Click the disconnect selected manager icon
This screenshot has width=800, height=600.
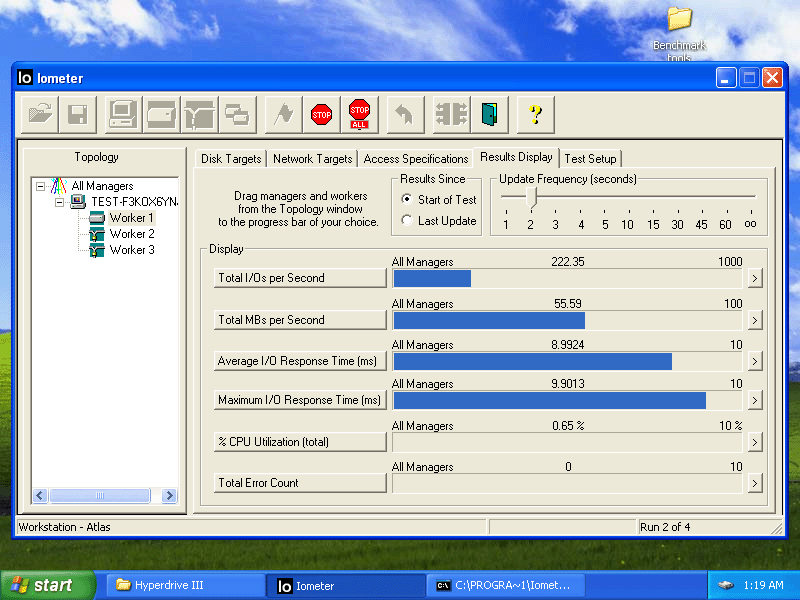point(452,114)
